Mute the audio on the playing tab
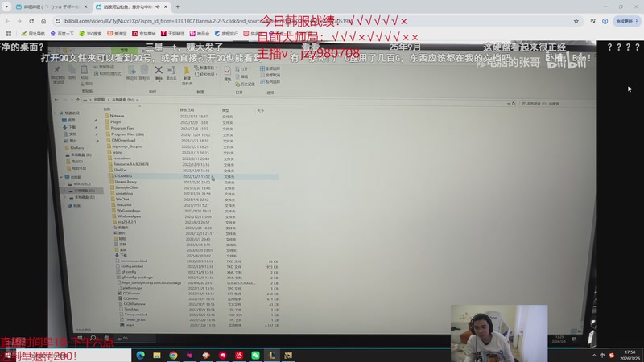The width and height of the screenshot is (644, 362). (158, 6)
